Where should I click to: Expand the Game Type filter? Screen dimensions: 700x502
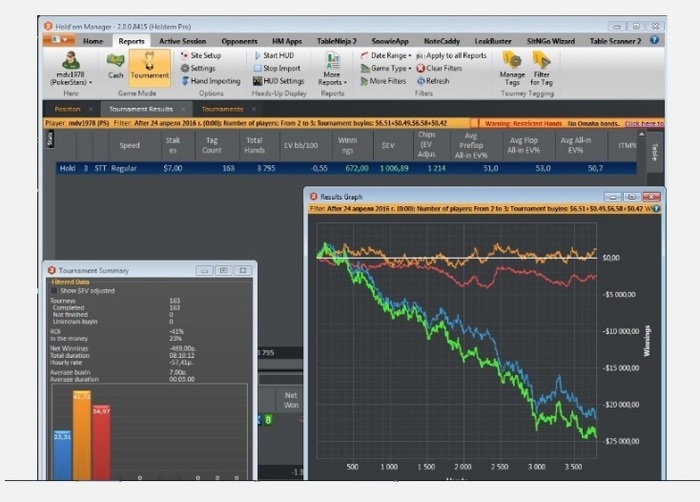click(386, 68)
